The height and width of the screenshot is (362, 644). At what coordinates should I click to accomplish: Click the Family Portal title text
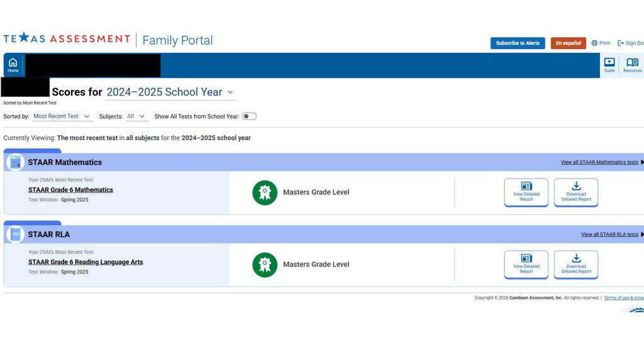click(x=177, y=40)
